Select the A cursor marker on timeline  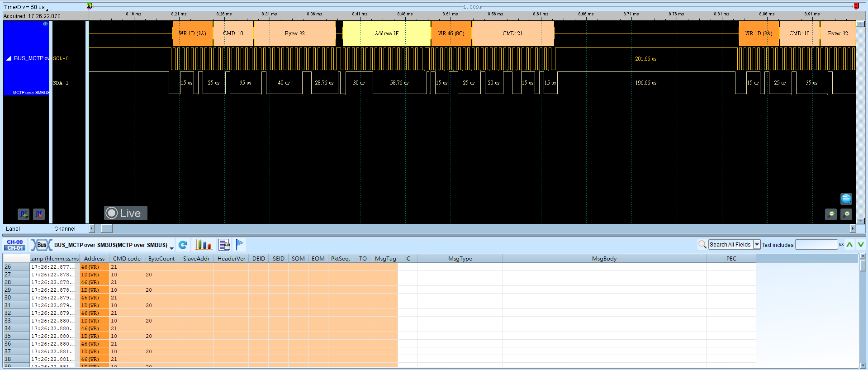[90, 6]
